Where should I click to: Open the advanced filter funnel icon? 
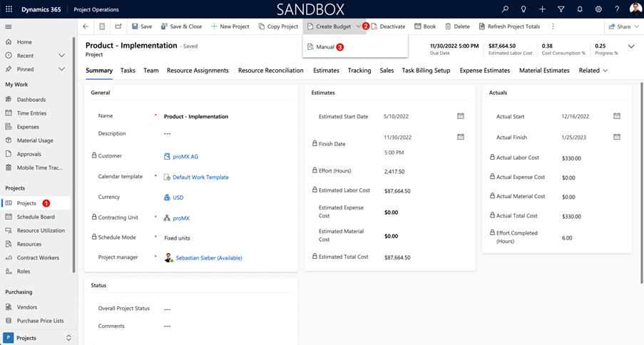point(561,9)
